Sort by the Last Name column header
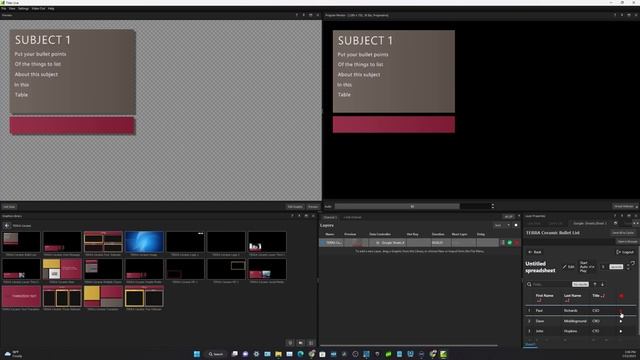The width and height of the screenshot is (640, 360). (572, 296)
